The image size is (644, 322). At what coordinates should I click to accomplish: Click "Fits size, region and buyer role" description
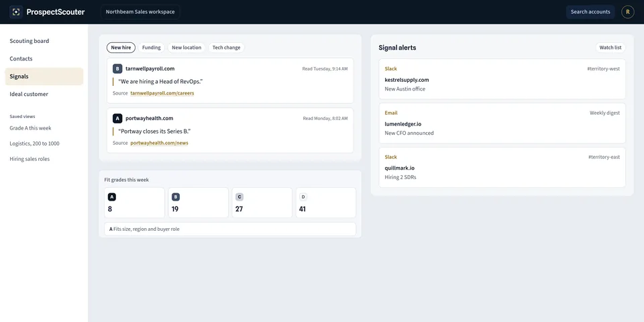[x=146, y=229]
